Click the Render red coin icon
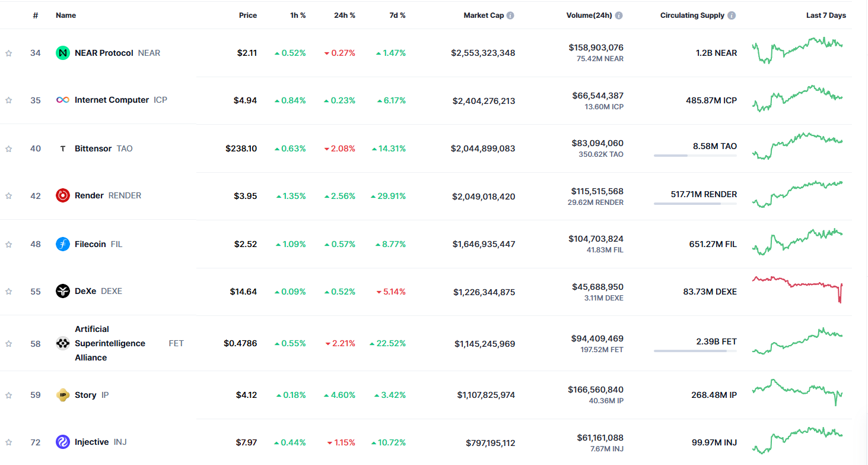The width and height of the screenshot is (868, 465). (x=63, y=195)
